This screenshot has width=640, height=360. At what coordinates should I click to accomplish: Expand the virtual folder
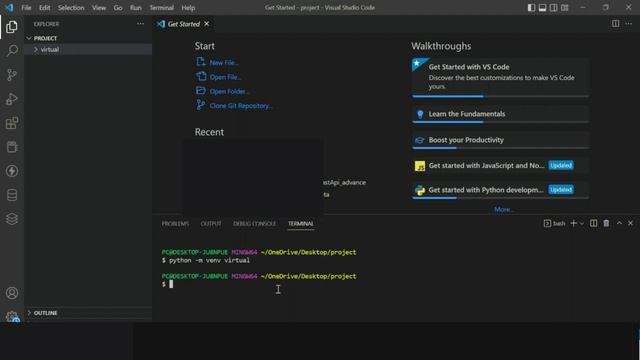pyautogui.click(x=88, y=49)
